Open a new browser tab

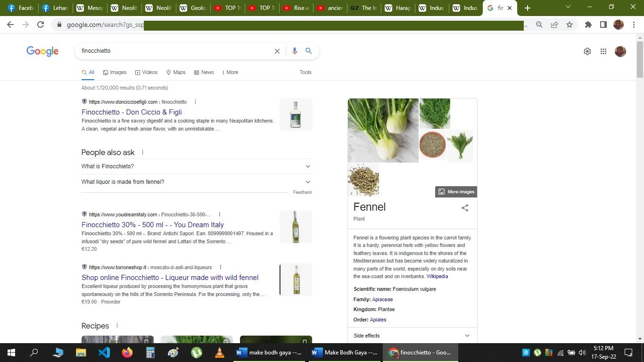coord(528,8)
